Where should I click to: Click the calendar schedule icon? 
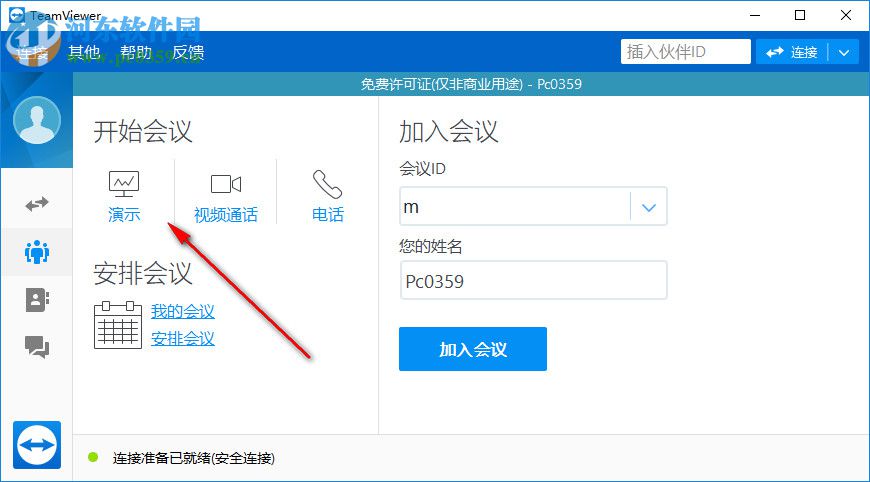[118, 325]
